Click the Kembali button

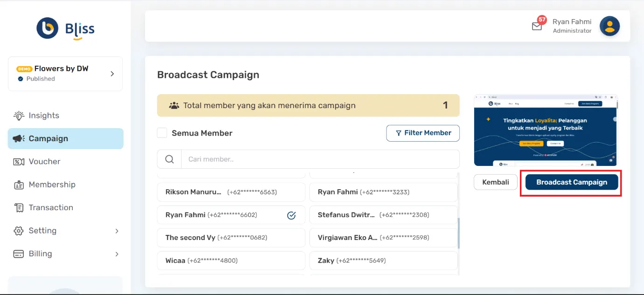[495, 182]
